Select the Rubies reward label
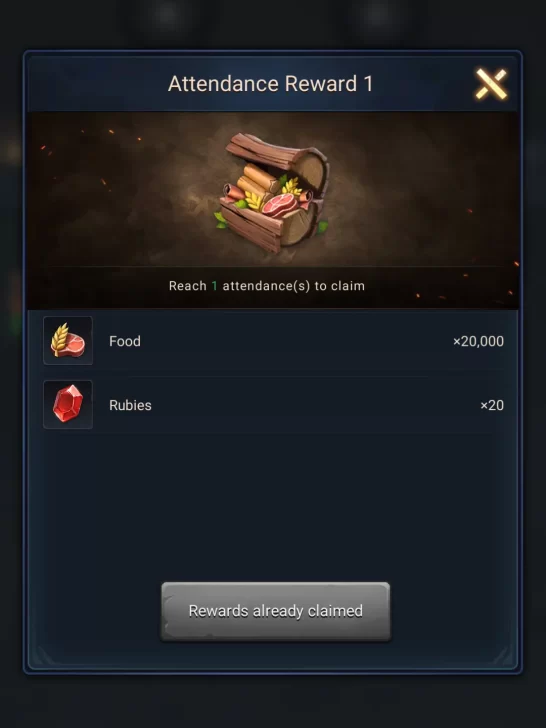This screenshot has width=546, height=728. pos(130,405)
